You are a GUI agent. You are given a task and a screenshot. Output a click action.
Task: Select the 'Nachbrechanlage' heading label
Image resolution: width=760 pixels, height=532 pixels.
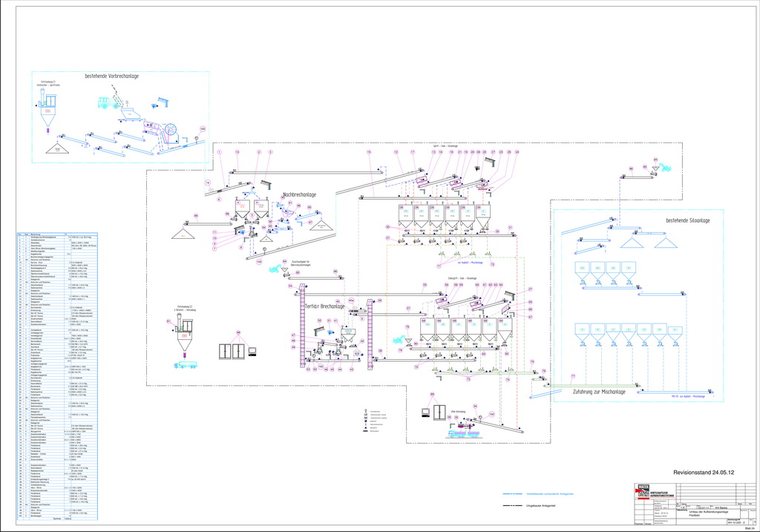click(299, 195)
